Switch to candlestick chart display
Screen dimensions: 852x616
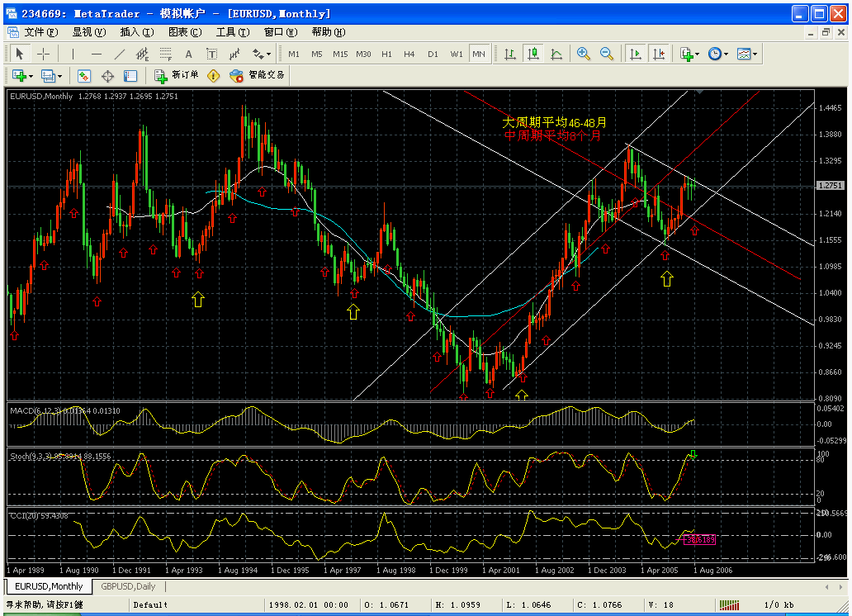(x=533, y=54)
